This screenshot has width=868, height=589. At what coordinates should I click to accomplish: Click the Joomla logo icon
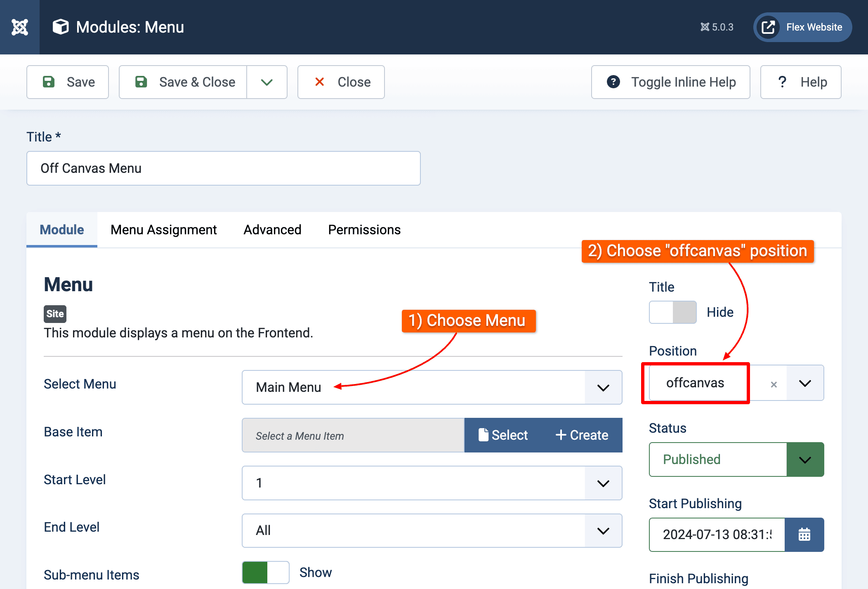point(19,27)
